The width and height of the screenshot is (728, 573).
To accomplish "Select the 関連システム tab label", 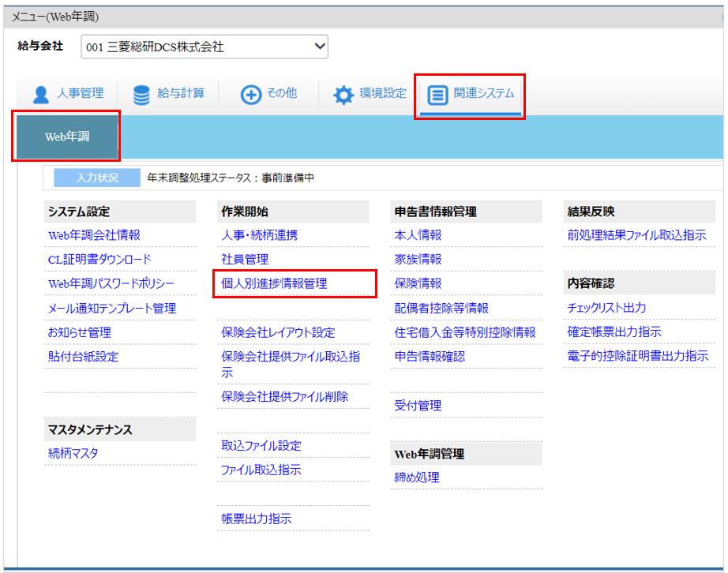I will [x=484, y=93].
